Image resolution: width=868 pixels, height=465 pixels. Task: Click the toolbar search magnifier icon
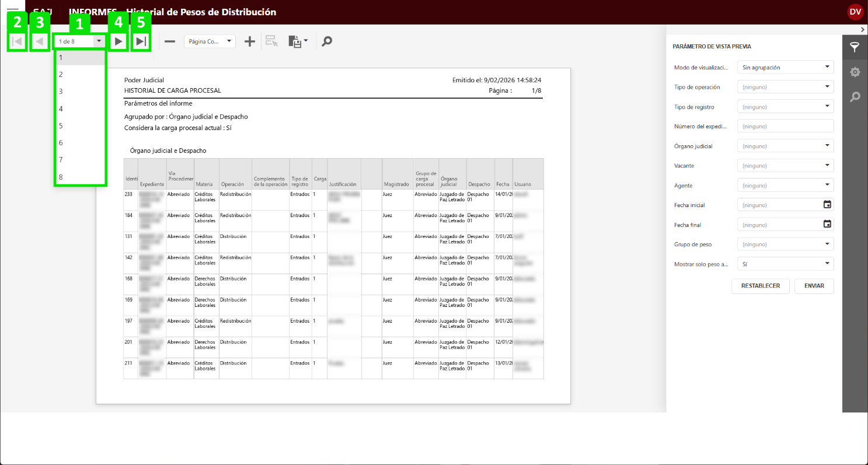tap(327, 41)
